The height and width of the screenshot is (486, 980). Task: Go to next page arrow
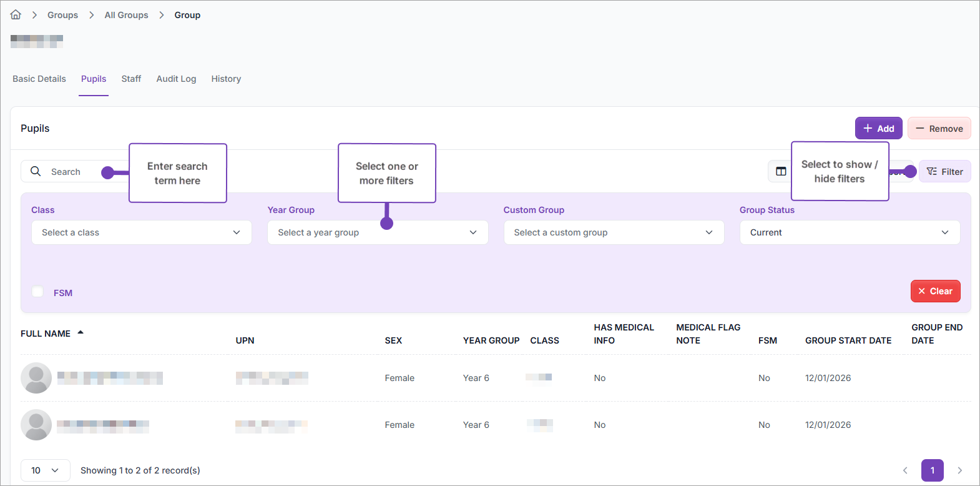960,470
